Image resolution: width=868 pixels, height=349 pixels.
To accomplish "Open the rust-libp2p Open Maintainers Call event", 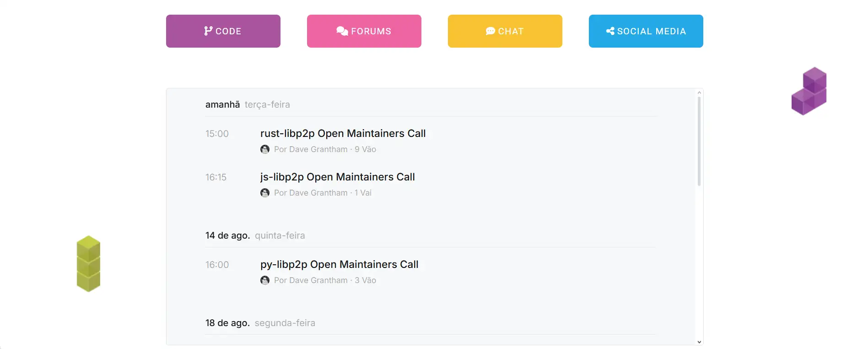I will pyautogui.click(x=343, y=133).
